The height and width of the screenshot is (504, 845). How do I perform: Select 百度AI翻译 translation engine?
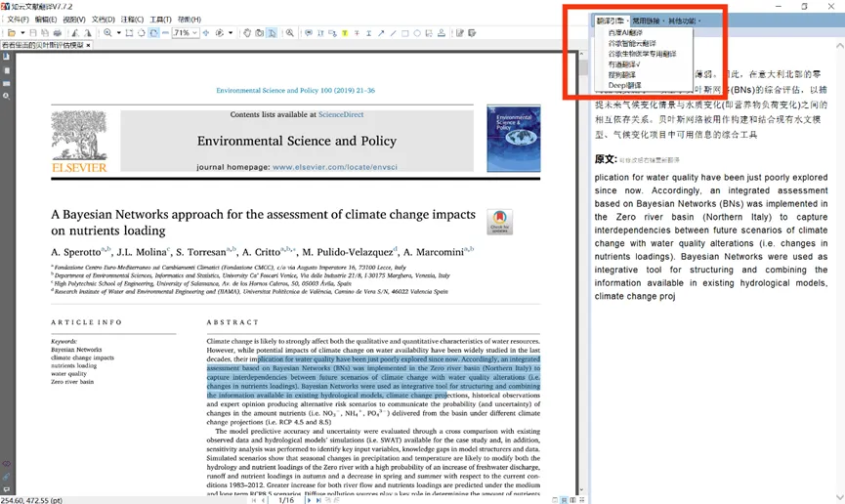point(625,33)
